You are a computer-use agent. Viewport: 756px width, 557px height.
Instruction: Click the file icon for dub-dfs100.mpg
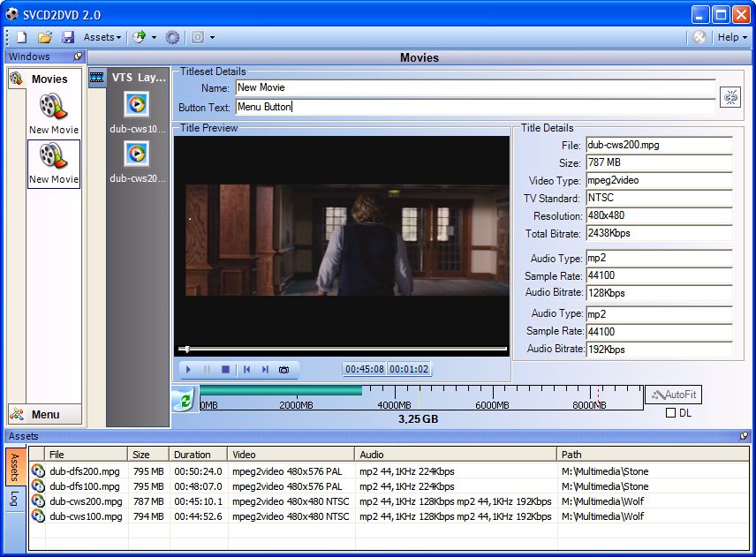click(38, 486)
